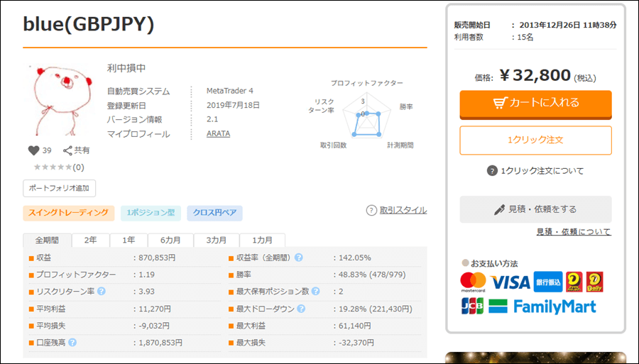This screenshot has width=639, height=364.
Task: Click ポートフォリオ追加 button
Action: pyautogui.click(x=59, y=188)
